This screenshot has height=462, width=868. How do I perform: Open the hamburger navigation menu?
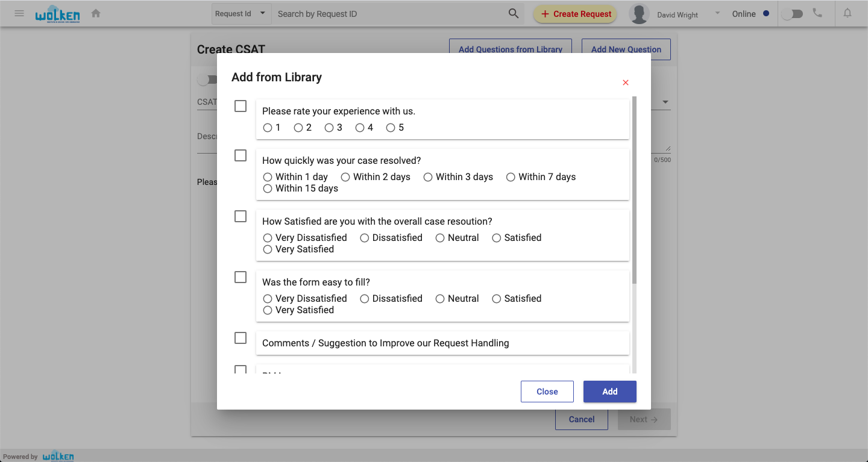click(19, 13)
